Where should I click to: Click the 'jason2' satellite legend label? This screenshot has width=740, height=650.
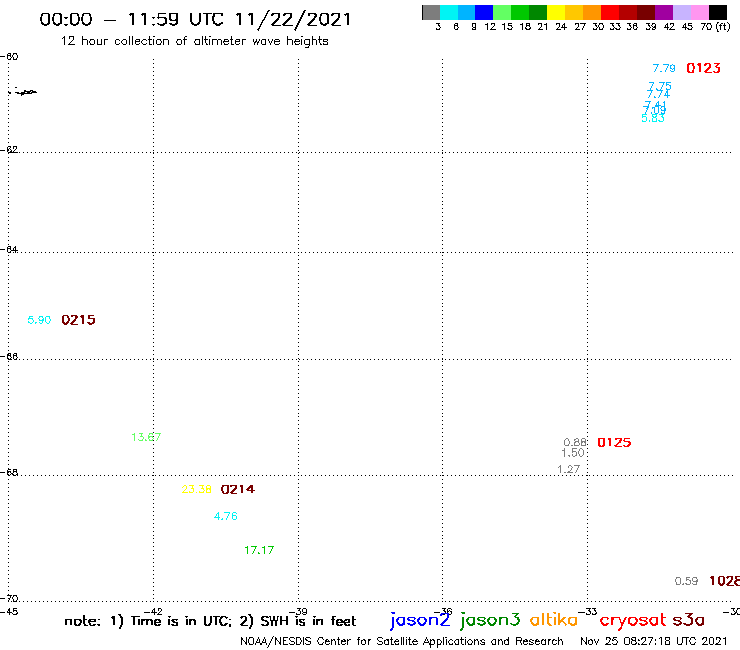(x=420, y=620)
